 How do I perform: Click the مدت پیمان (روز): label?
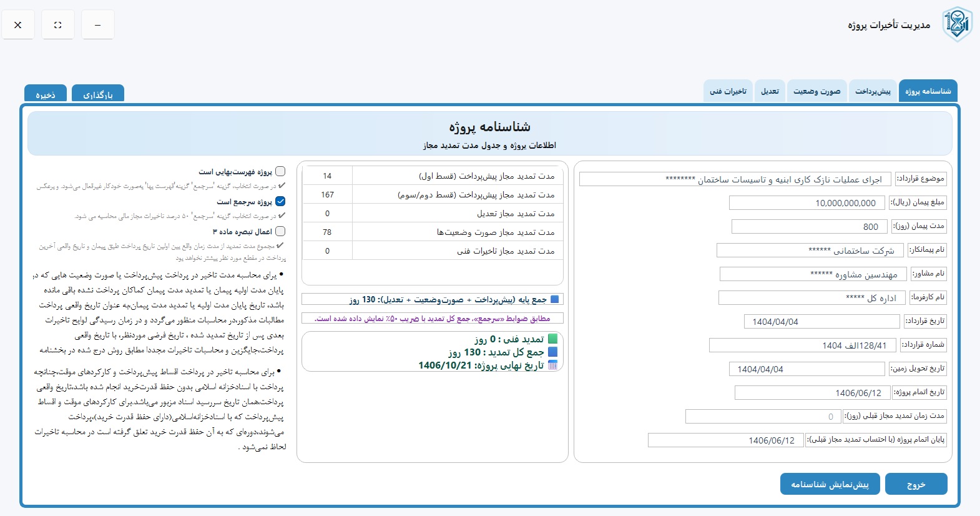pyautogui.click(x=919, y=226)
